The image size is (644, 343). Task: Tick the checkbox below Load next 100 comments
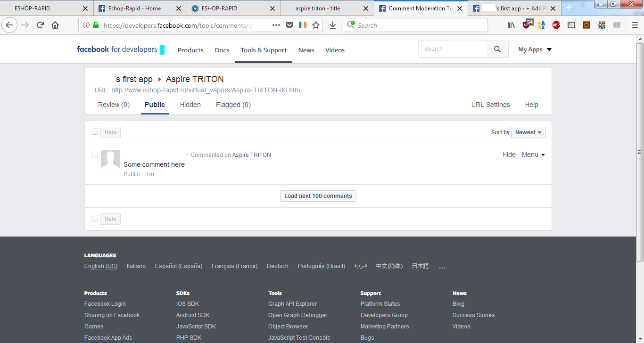tap(95, 218)
